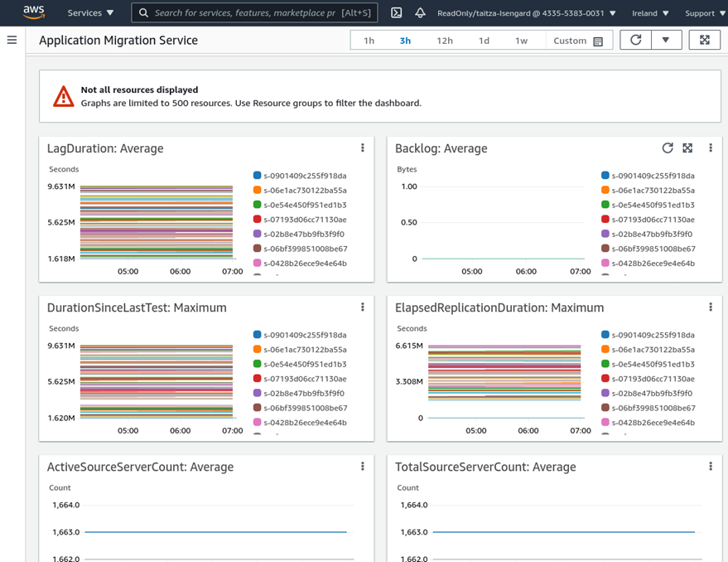Open the Ireland region selector
This screenshot has height=562, width=728.
[650, 13]
